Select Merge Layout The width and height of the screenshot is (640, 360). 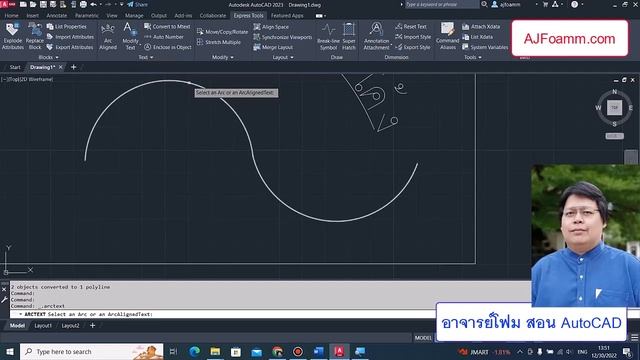click(273, 47)
